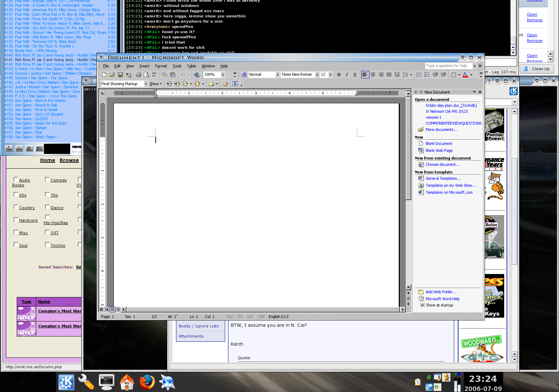Open the Edit menu in Word
This screenshot has width=559, height=392.
(117, 66)
